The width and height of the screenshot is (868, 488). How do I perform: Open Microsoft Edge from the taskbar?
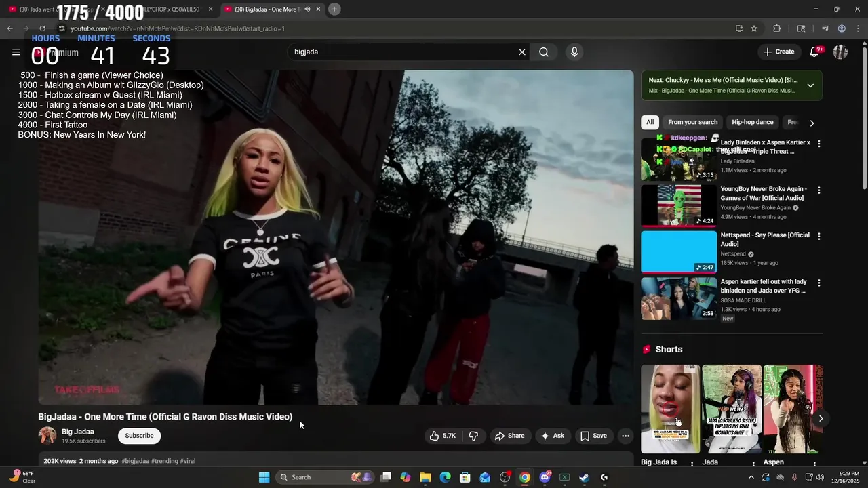(x=446, y=477)
